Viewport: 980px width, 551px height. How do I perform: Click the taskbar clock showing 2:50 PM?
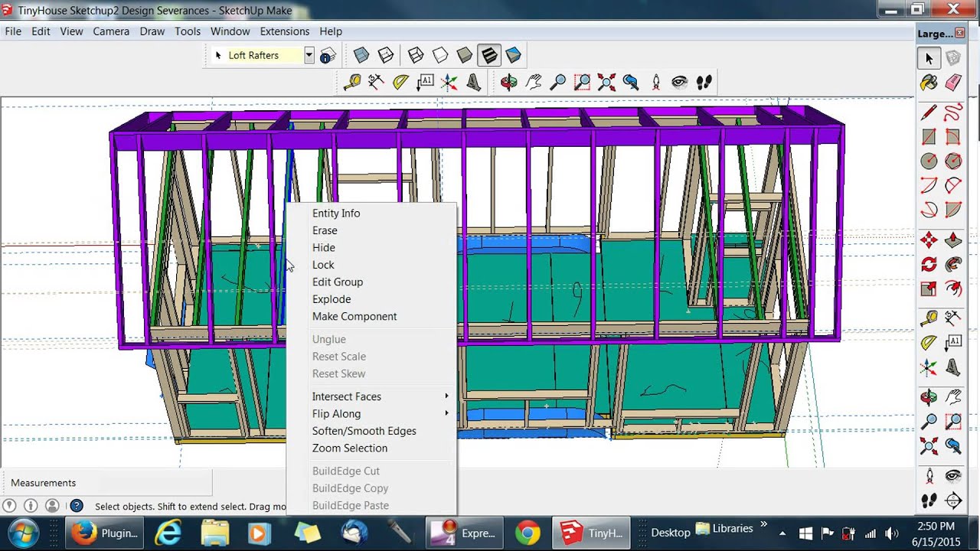pyautogui.click(x=936, y=533)
